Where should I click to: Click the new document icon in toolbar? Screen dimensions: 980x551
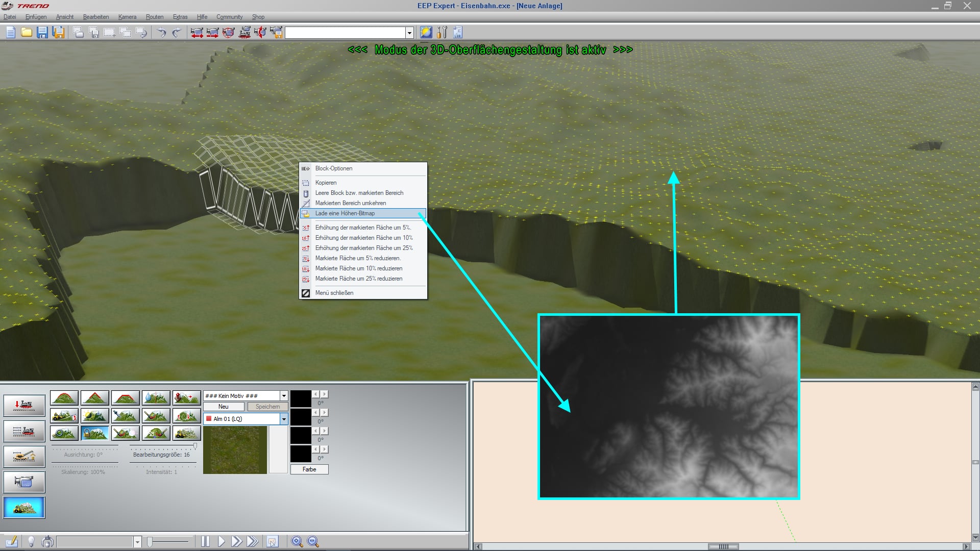click(11, 33)
